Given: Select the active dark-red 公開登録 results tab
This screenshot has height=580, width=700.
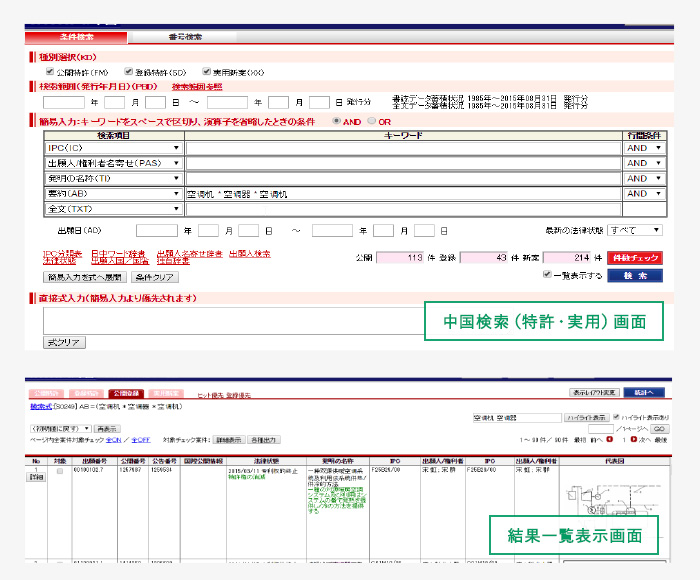Looking at the screenshot, I should point(126,393).
